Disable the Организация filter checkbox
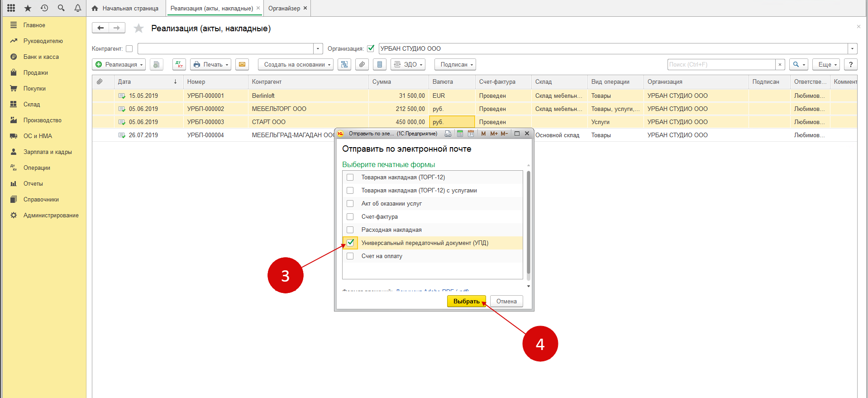868x398 pixels. pyautogui.click(x=371, y=48)
